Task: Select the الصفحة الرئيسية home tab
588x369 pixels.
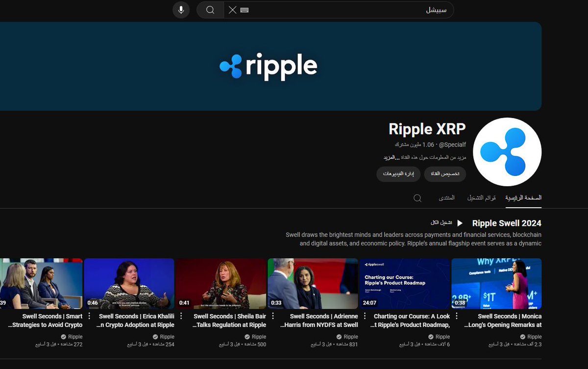Action: click(523, 198)
